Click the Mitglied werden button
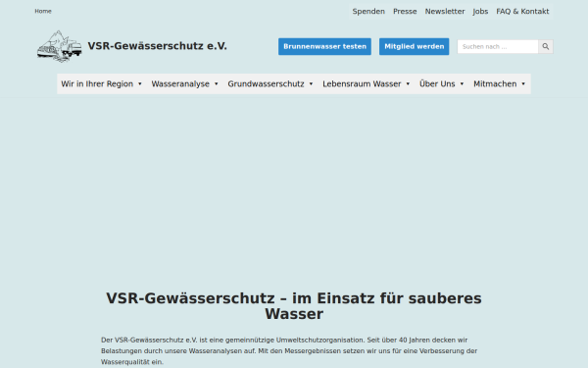The height and width of the screenshot is (368, 588). pos(414,46)
